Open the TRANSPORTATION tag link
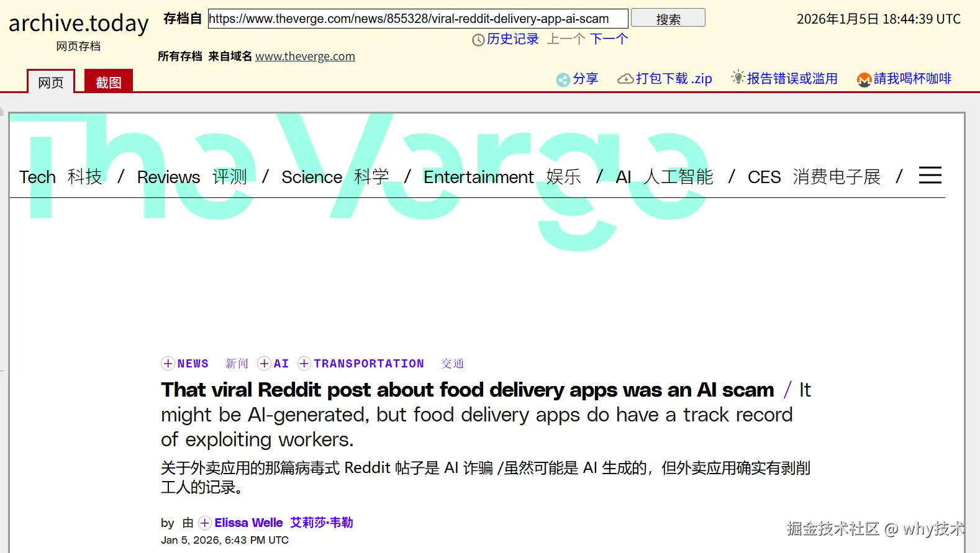Image resolution: width=980 pixels, height=553 pixels. (369, 364)
